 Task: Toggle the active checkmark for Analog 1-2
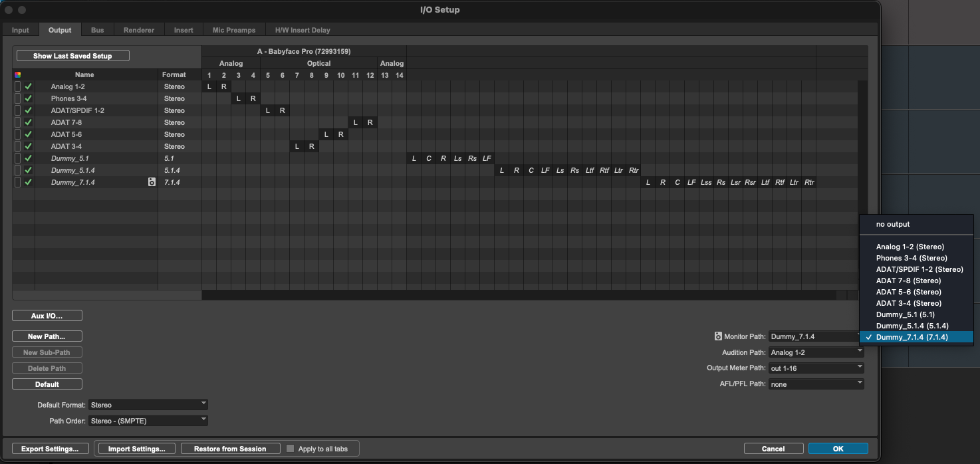pyautogui.click(x=29, y=86)
